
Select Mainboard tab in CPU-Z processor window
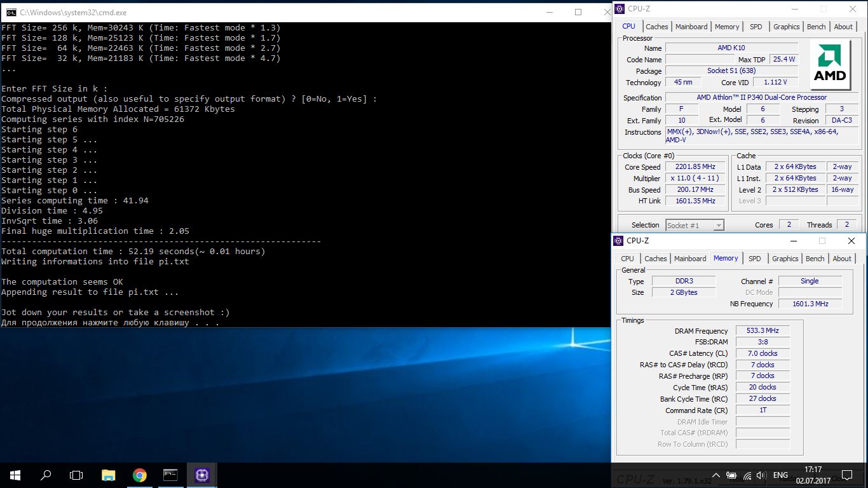point(691,27)
